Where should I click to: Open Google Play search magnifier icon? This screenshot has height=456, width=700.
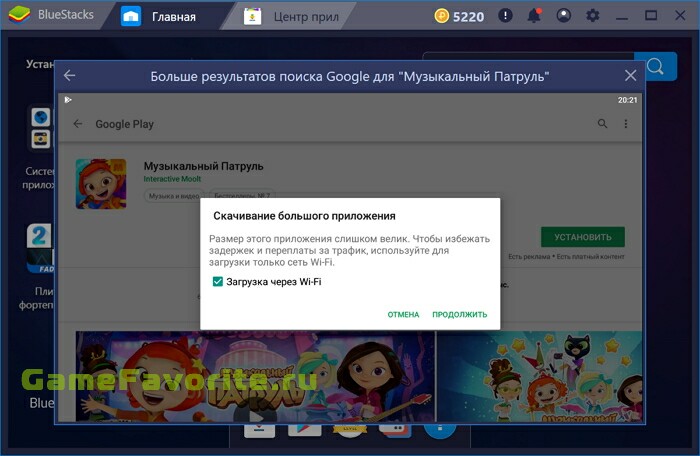602,124
